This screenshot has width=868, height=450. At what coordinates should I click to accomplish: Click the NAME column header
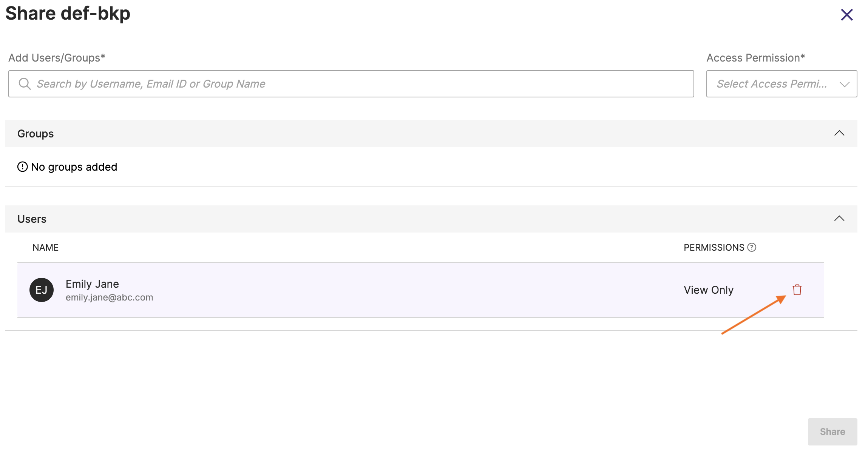(x=45, y=248)
